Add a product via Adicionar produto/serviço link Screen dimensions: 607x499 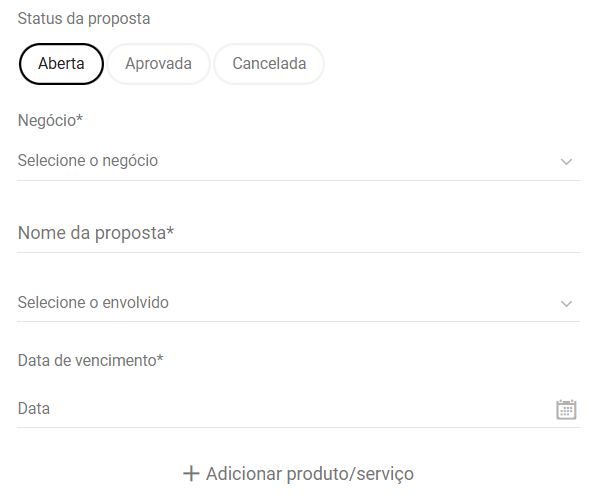[x=298, y=474]
